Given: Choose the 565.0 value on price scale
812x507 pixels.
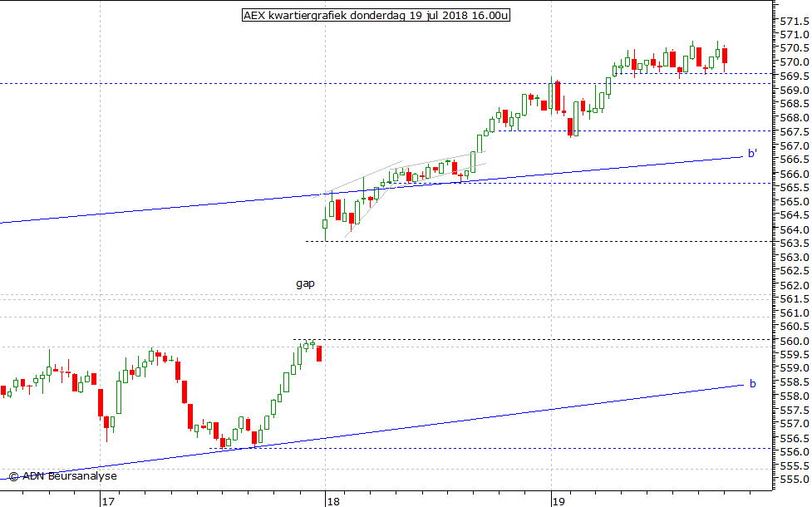Looking at the screenshot, I should pos(795,201).
